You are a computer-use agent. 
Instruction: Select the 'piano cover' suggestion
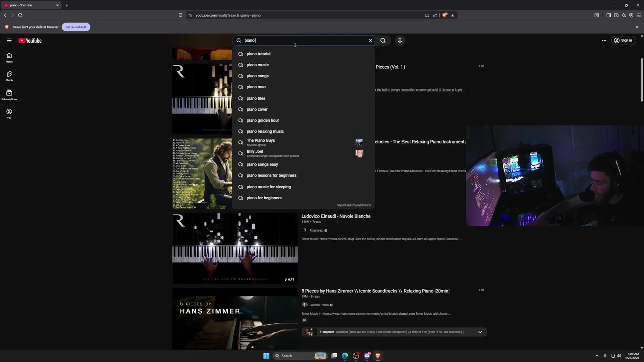coord(303,109)
